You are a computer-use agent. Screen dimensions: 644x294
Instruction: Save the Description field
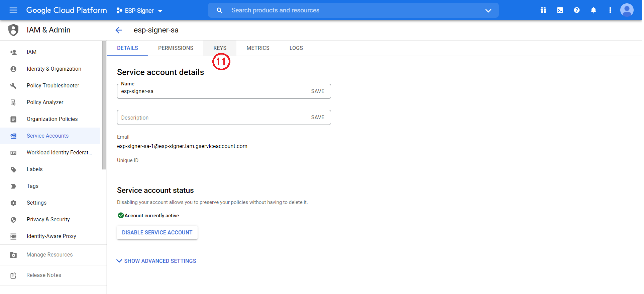tap(318, 117)
